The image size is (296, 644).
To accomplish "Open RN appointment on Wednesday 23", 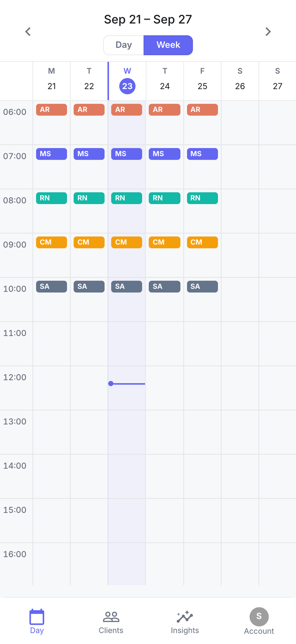I will pos(127,198).
